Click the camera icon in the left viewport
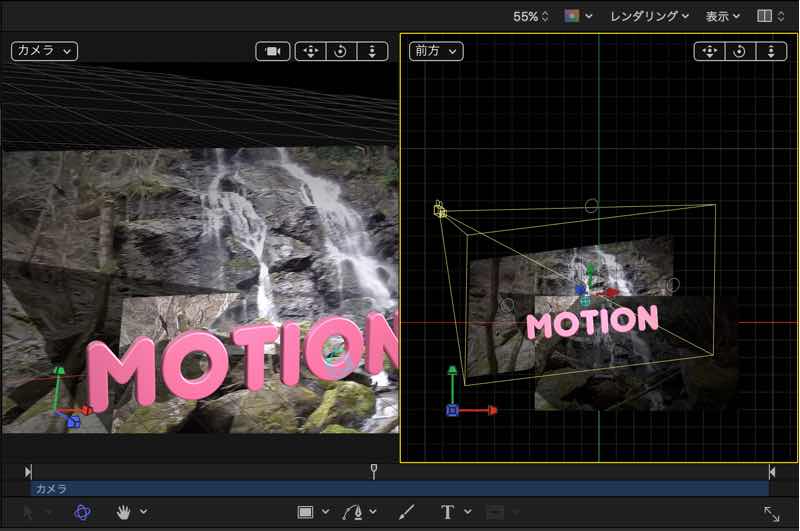 [272, 51]
